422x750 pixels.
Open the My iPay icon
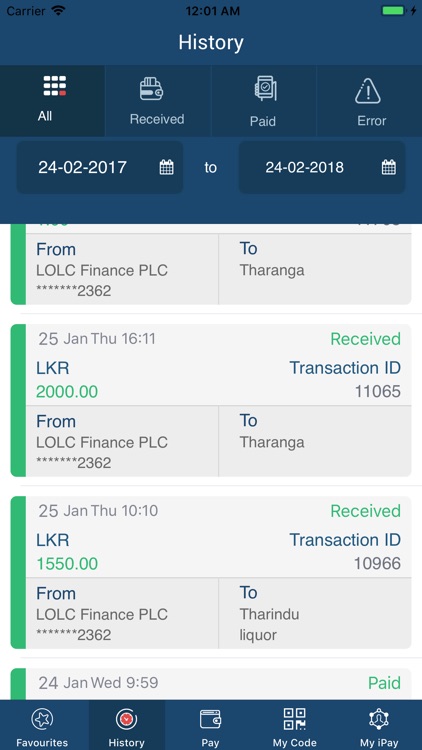click(379, 719)
